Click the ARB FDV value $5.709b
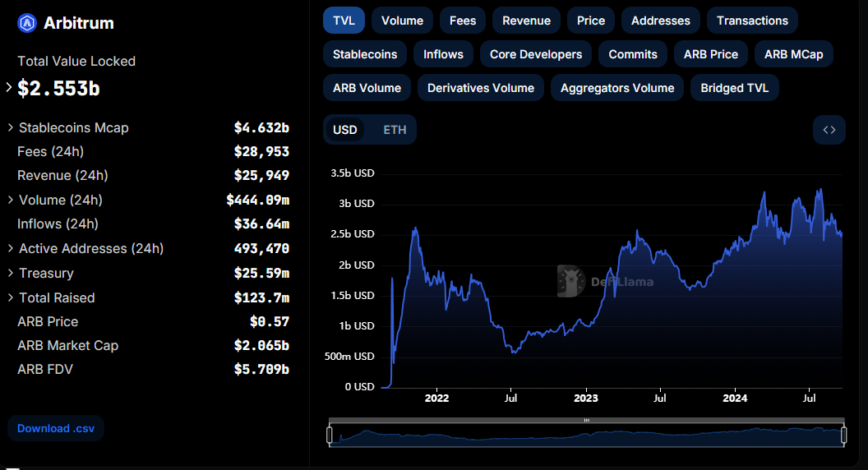868x470 pixels. (x=261, y=369)
